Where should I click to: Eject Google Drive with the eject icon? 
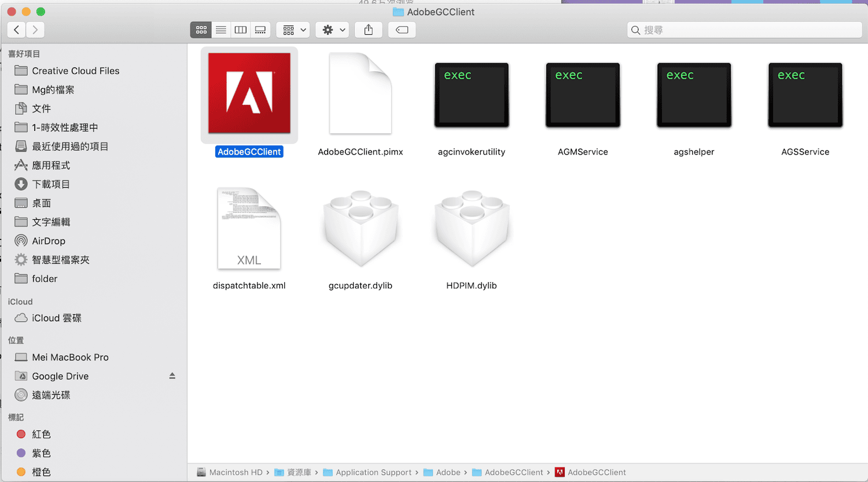[x=172, y=376]
